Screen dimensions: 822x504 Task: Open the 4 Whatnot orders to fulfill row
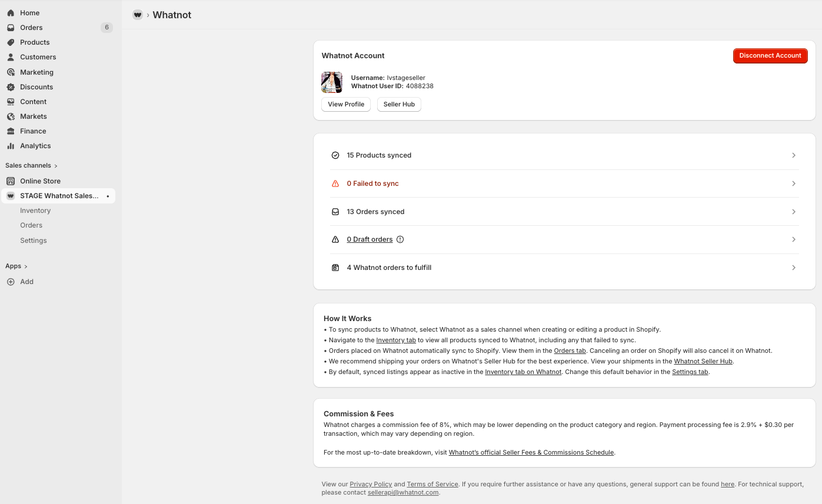click(x=564, y=268)
